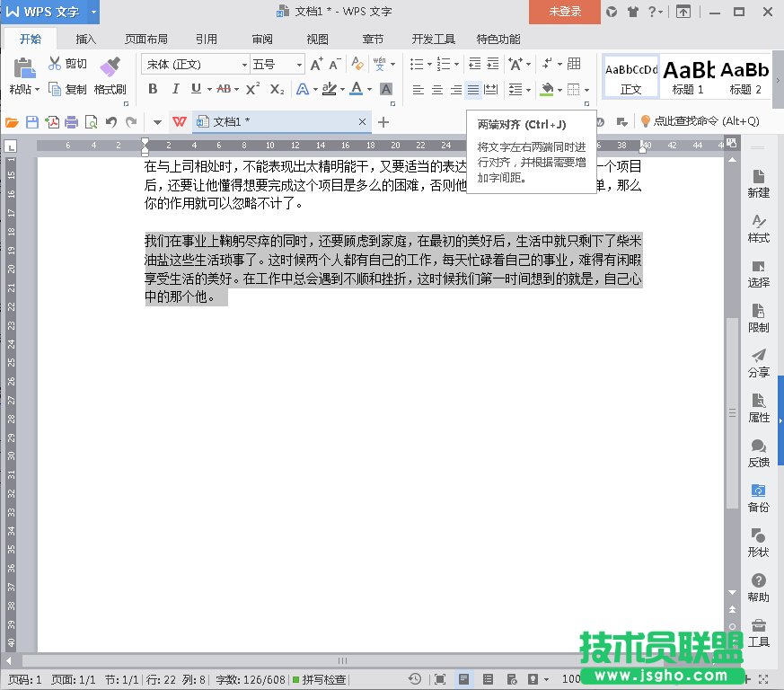
Task: Click the Save icon in quick toolbar
Action: pos(32,122)
